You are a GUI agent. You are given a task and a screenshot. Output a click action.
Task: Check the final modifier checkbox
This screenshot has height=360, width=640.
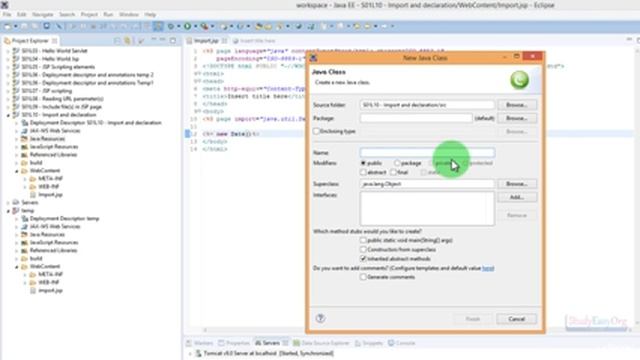pos(393,172)
